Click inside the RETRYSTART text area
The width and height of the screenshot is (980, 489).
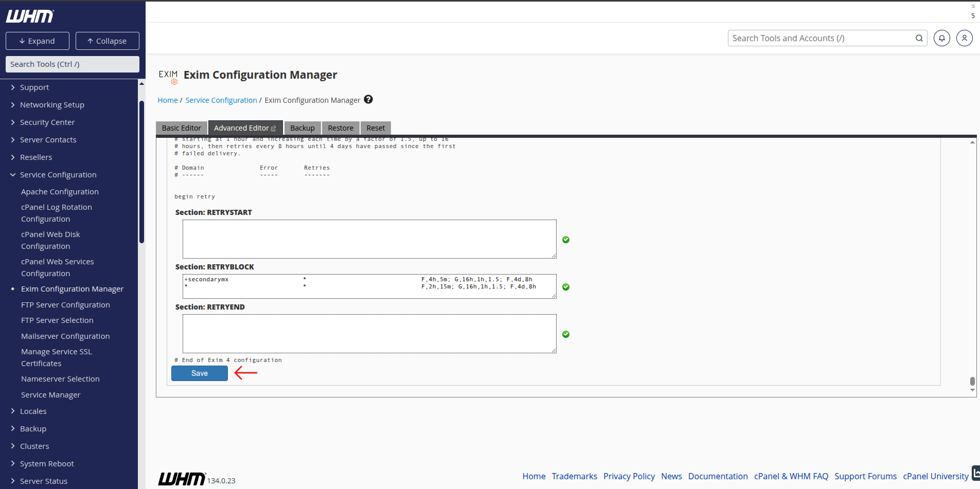point(369,239)
